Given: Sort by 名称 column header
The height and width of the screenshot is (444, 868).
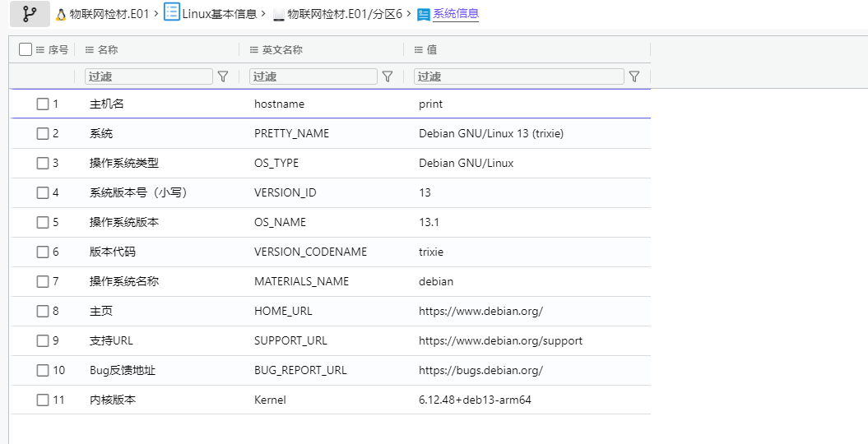Looking at the screenshot, I should point(108,50).
